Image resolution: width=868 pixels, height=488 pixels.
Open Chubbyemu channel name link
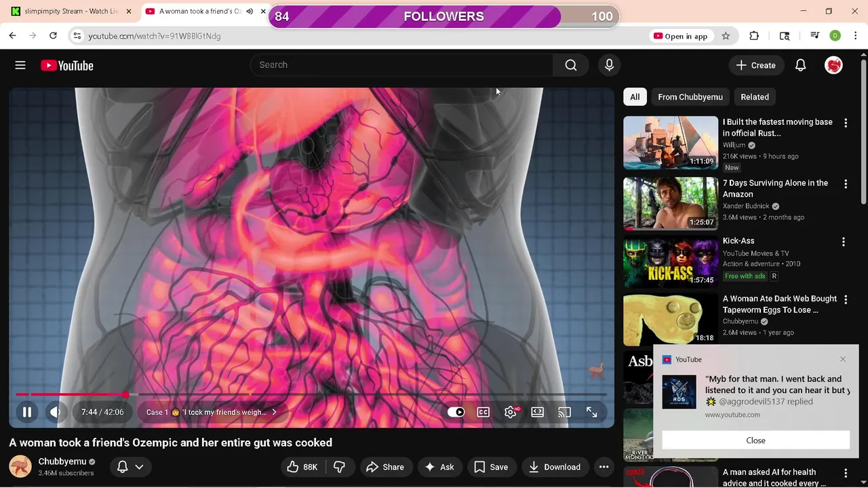pos(62,462)
